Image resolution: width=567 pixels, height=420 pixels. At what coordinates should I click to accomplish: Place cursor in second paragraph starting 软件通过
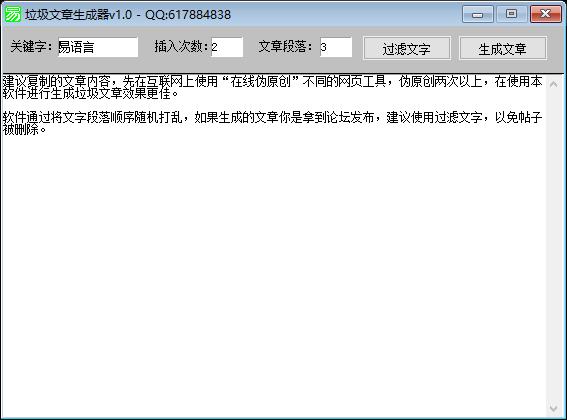272,123
